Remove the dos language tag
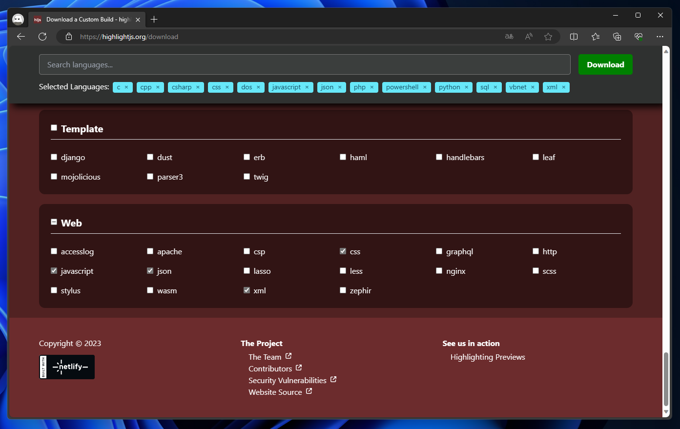Image resolution: width=680 pixels, height=429 pixels. 258,87
